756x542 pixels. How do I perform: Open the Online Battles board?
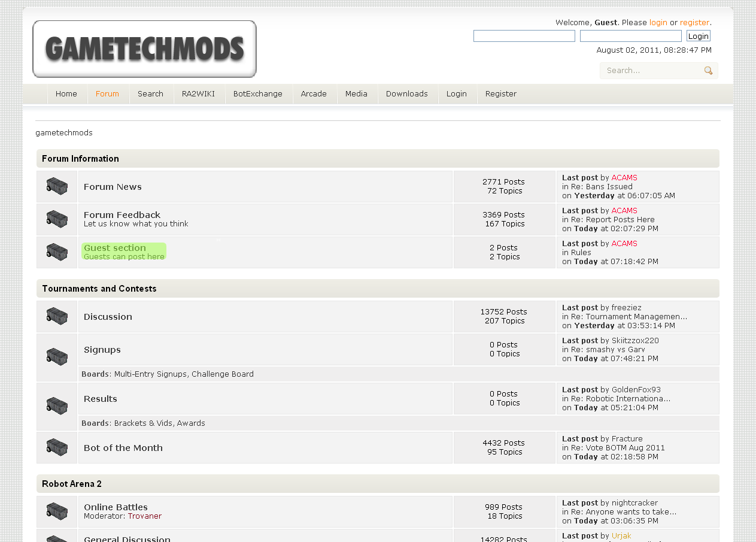(x=116, y=507)
